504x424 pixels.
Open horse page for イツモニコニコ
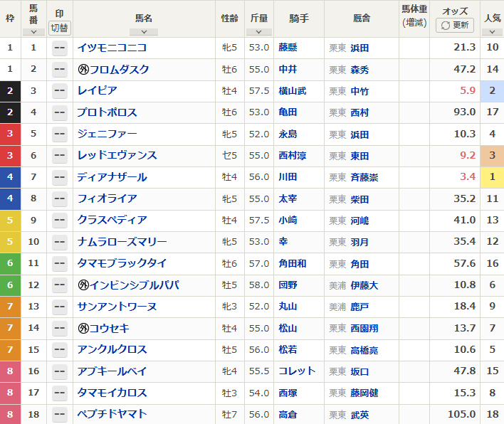click(112, 48)
